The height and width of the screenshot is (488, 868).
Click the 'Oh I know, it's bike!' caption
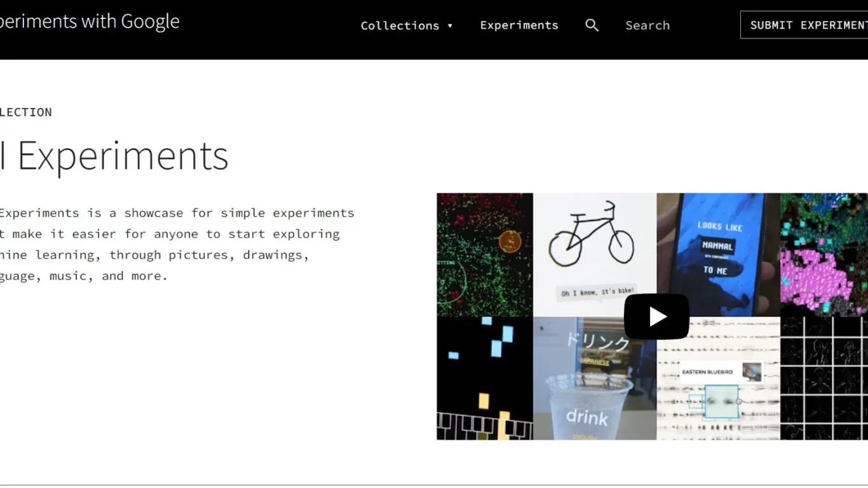597,292
